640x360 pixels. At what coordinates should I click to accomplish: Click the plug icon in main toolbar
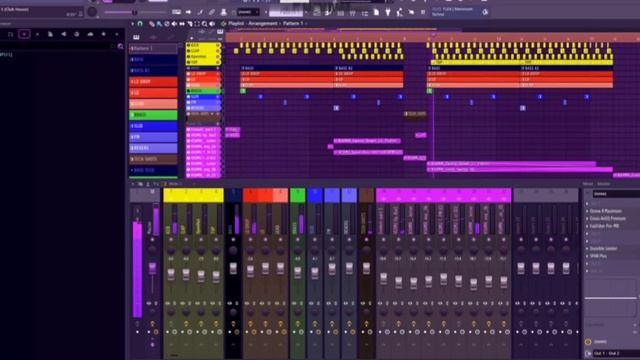388,13
